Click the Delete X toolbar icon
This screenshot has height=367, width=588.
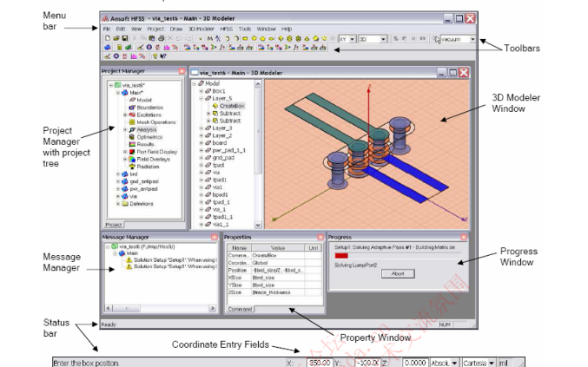(x=170, y=38)
